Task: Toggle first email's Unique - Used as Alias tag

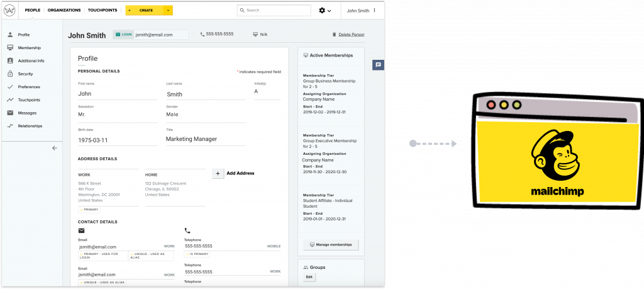Action: pos(151,256)
